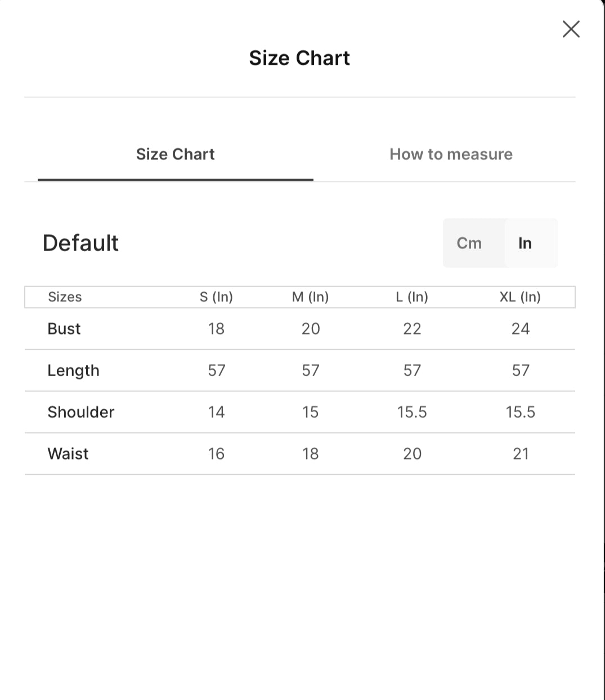
Task: Click the Sizes header cell
Action: pyautogui.click(x=65, y=297)
